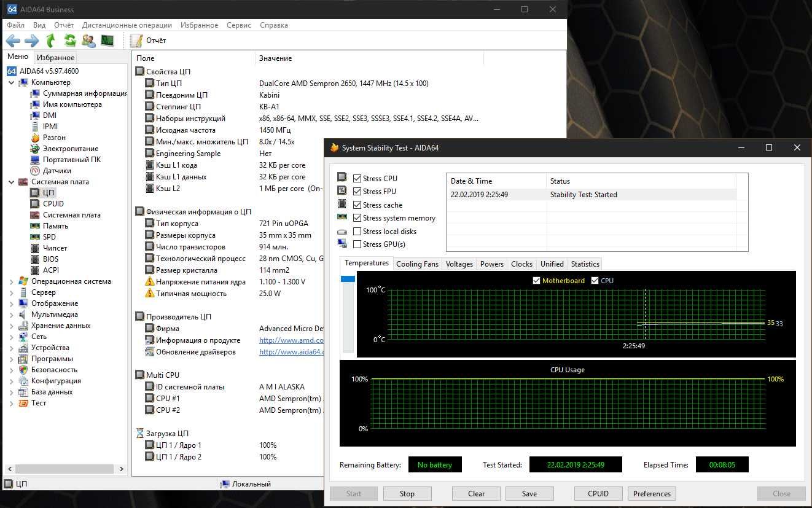The image size is (812, 508).
Task: Expand the Хранение данных node
Action: click(11, 326)
